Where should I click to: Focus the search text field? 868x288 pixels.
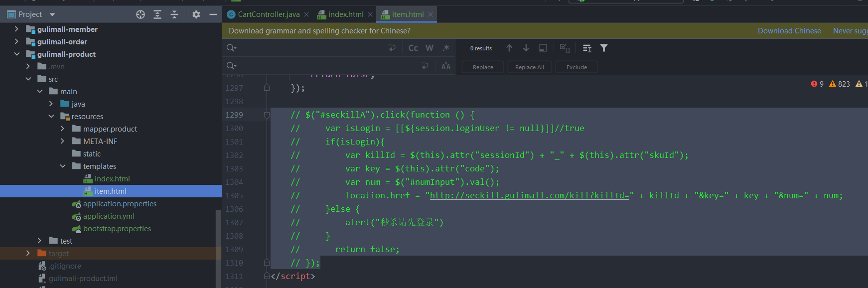pos(311,48)
